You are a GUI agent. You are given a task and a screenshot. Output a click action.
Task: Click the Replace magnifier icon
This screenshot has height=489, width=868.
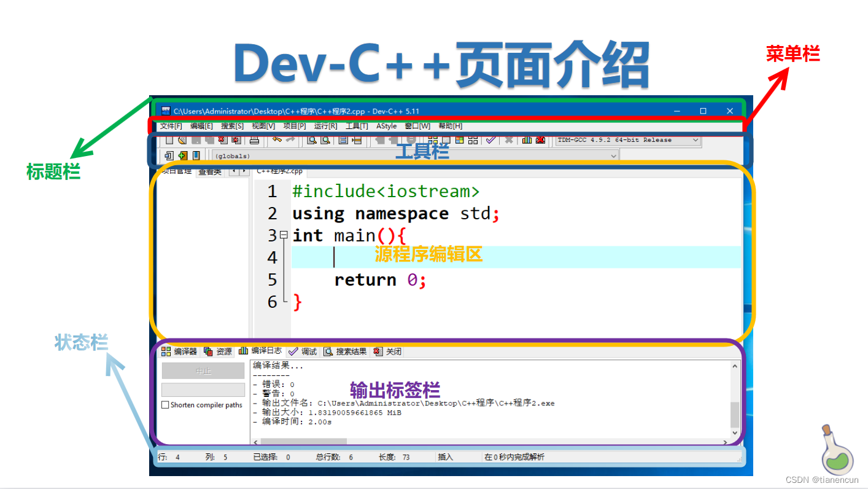[325, 140]
